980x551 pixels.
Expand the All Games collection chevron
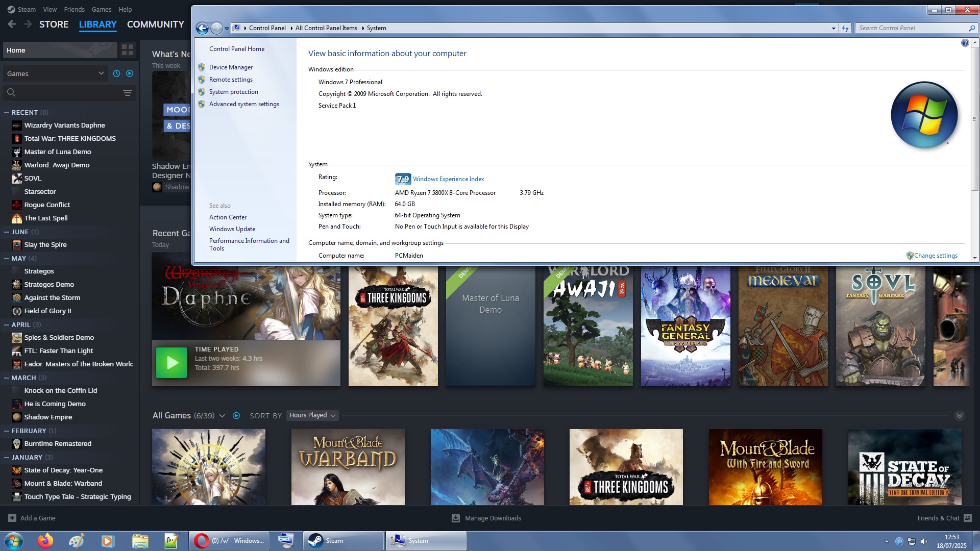pyautogui.click(x=222, y=416)
